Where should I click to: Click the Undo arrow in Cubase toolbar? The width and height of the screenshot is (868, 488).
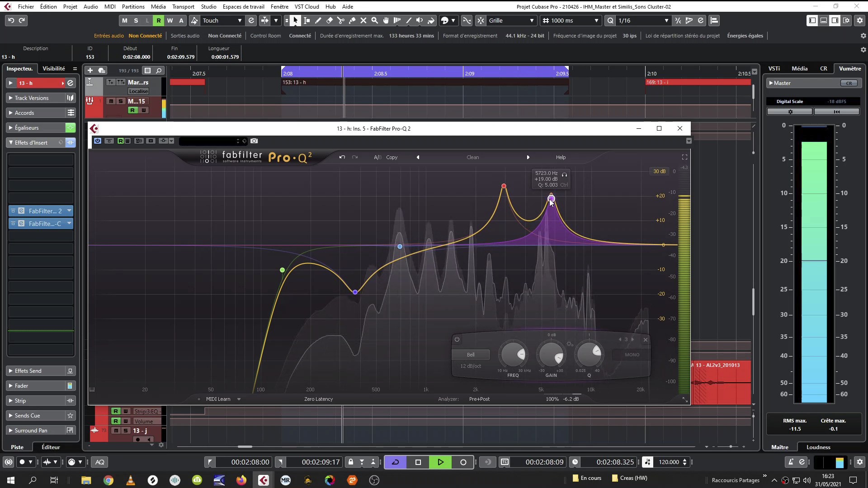(x=11, y=20)
